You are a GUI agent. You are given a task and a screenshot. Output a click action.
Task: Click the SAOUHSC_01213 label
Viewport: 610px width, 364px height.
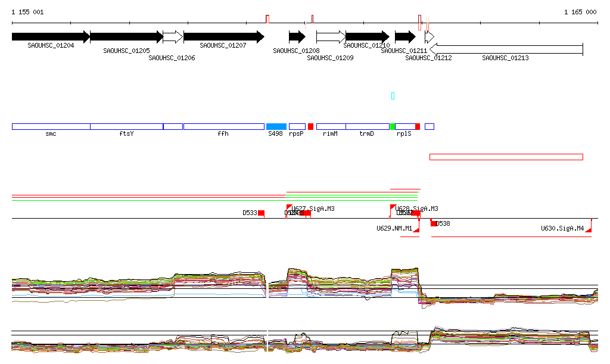(505, 58)
